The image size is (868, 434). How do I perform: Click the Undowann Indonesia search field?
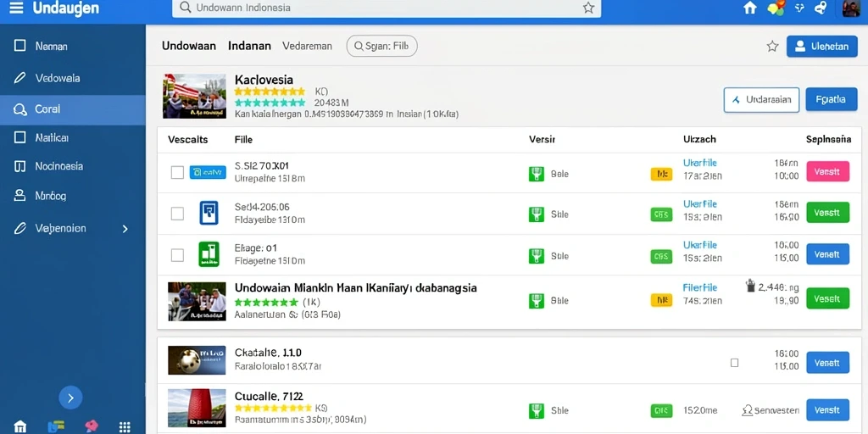387,8
